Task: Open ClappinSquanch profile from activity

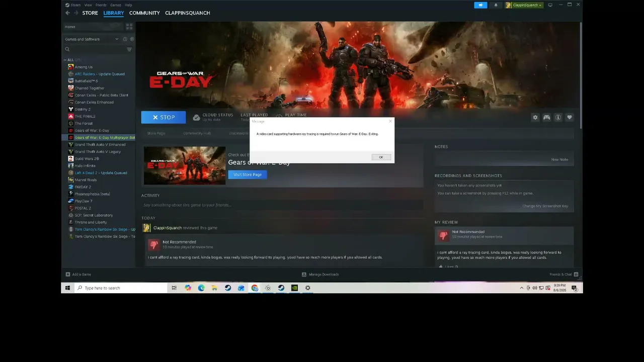Action: click(167, 228)
